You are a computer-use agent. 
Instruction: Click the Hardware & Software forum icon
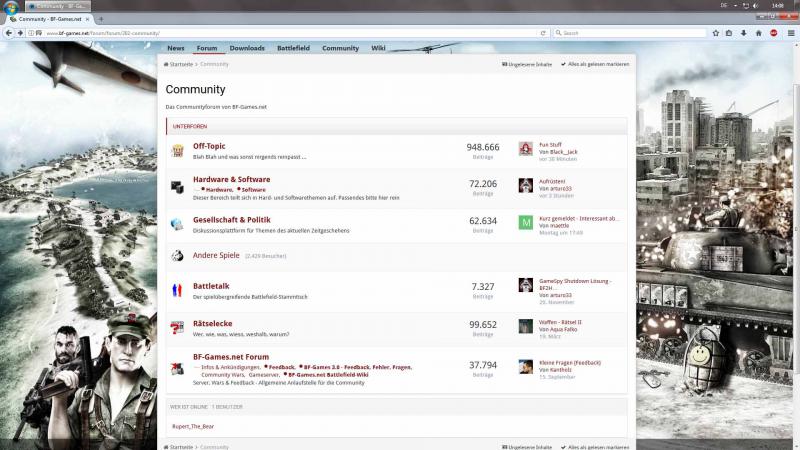pos(176,186)
